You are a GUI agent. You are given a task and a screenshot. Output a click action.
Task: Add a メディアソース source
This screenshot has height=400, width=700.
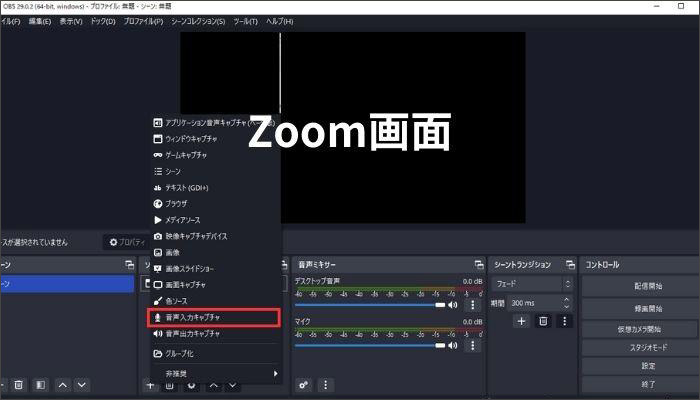click(x=214, y=220)
